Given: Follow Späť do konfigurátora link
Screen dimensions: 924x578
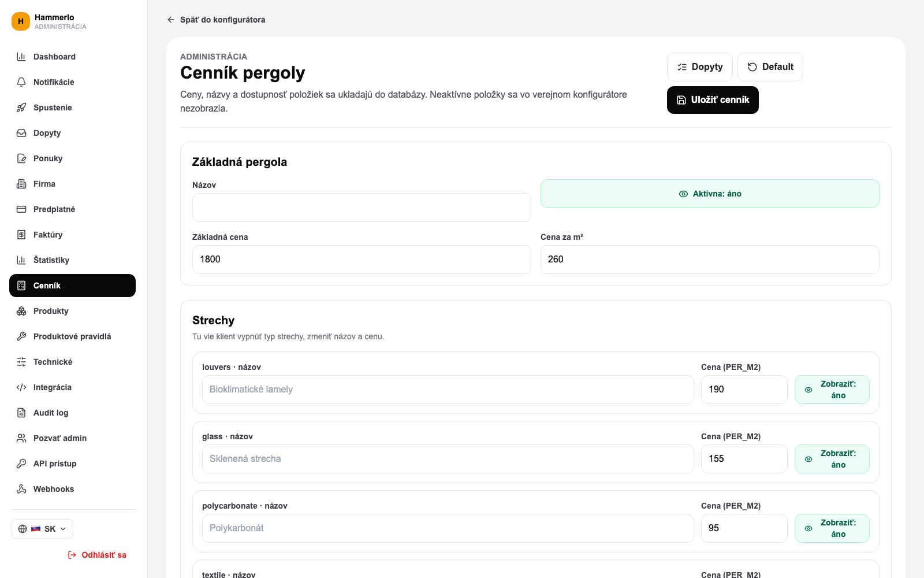Looking at the screenshot, I should (216, 20).
